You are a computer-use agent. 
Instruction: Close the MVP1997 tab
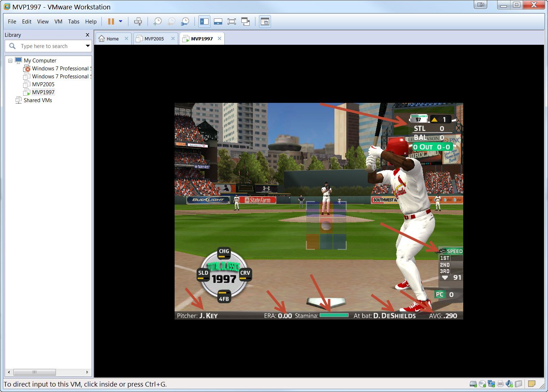[x=219, y=39]
